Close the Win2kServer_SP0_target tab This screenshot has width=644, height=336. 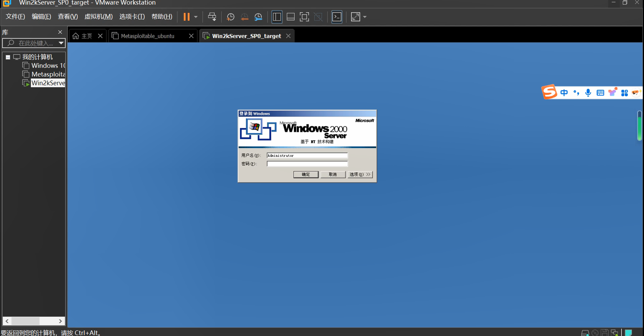pyautogui.click(x=288, y=36)
